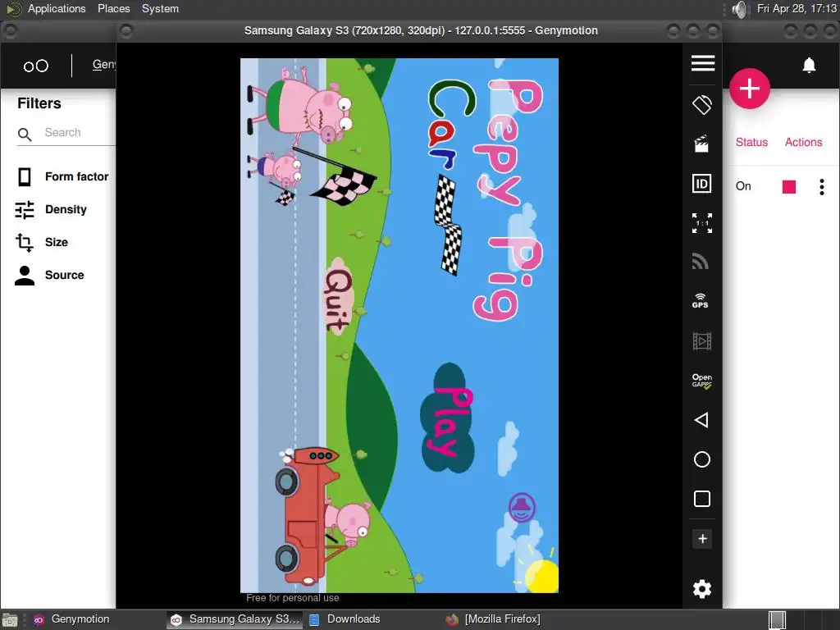Click the Genymotion logo in header
The image size is (840, 630).
point(36,66)
